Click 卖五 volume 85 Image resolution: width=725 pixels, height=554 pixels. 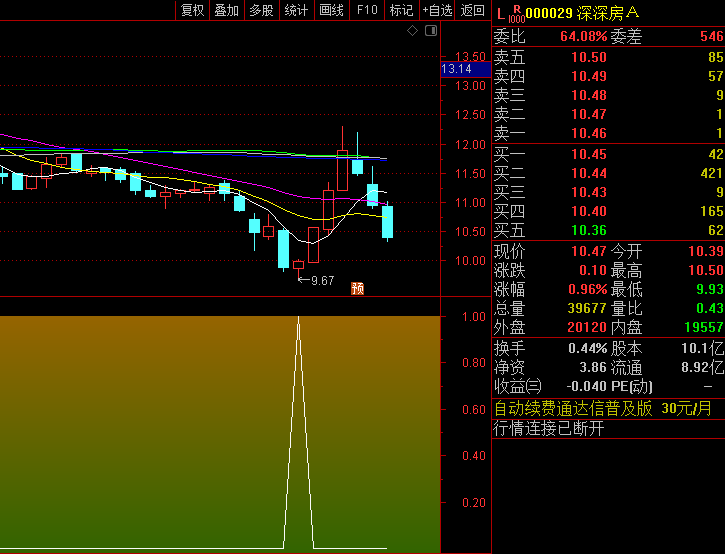pos(715,57)
